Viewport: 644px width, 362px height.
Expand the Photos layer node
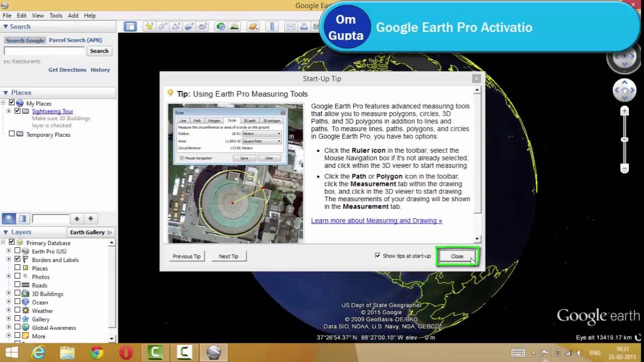coord(9,277)
